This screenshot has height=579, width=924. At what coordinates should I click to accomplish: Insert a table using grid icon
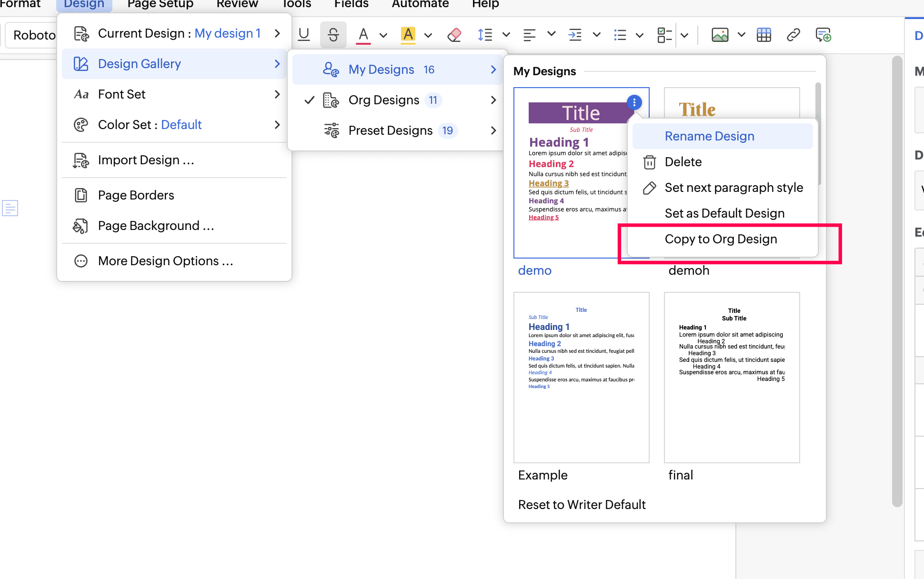(763, 35)
